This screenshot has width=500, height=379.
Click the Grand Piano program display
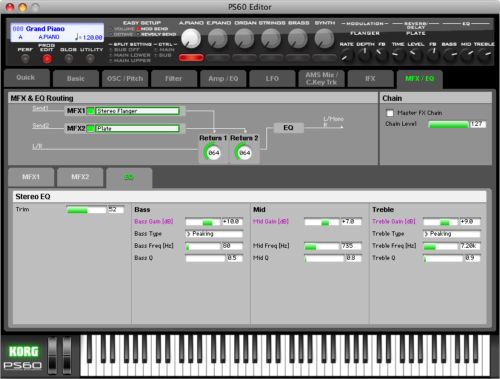point(57,32)
